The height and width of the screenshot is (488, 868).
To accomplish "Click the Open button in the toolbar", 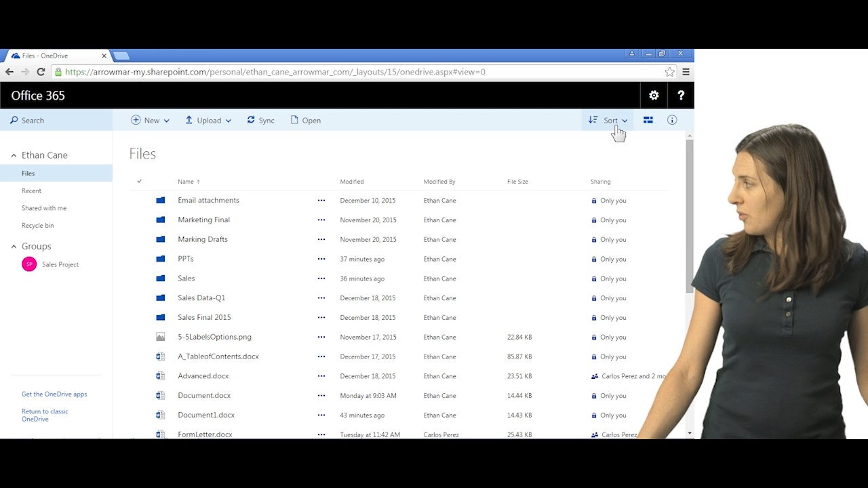I will [x=305, y=120].
